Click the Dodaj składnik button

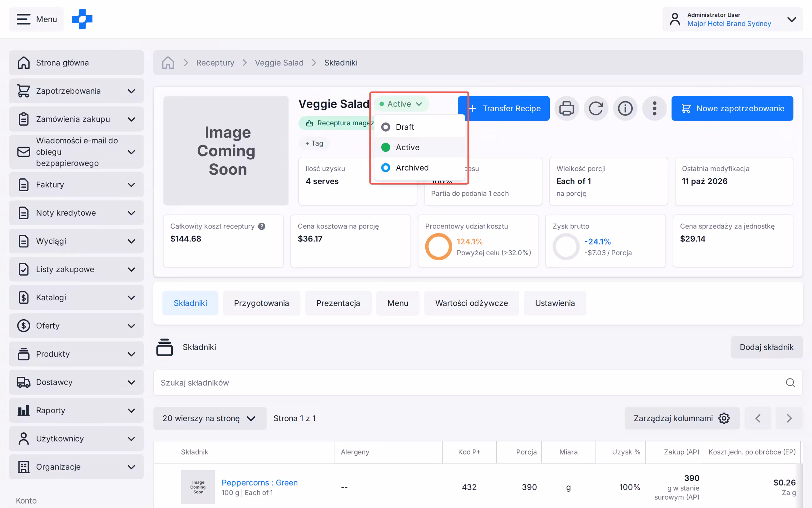pyautogui.click(x=766, y=347)
